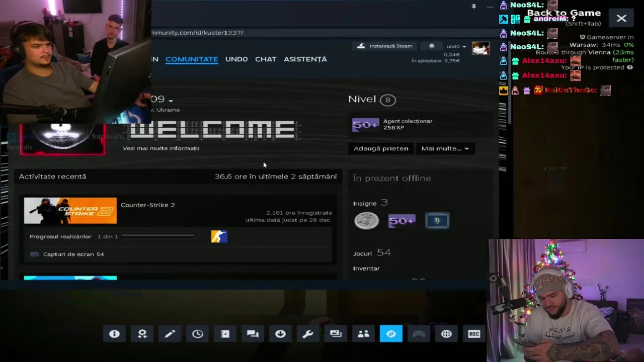Click andreiM username in stream chat

(551, 19)
